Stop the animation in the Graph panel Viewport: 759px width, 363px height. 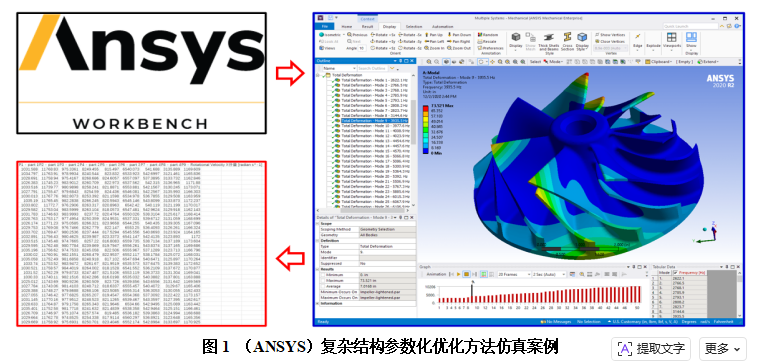pyautogui.click(x=467, y=274)
